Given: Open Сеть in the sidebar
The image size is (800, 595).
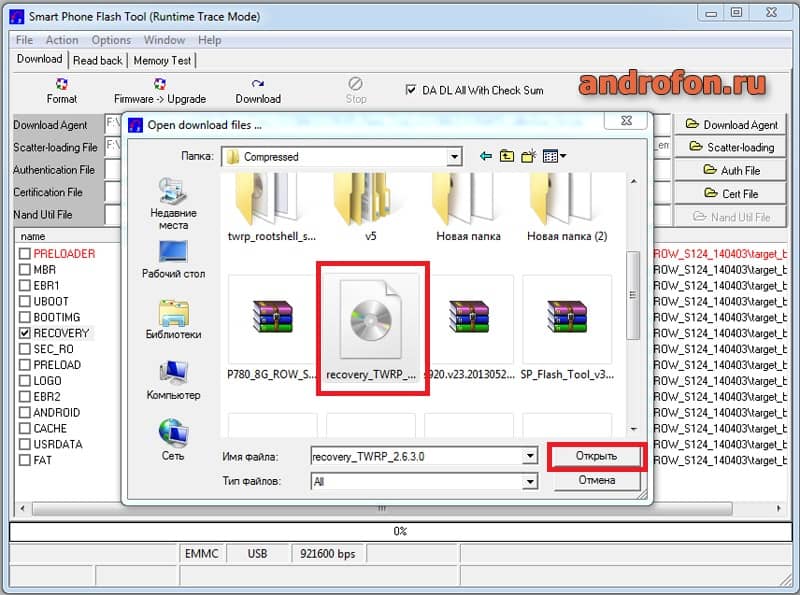Looking at the screenshot, I should 173,440.
